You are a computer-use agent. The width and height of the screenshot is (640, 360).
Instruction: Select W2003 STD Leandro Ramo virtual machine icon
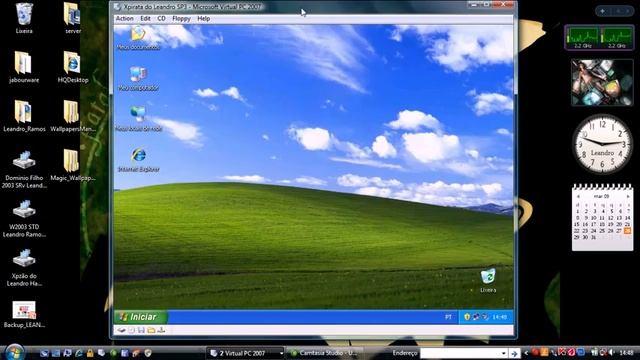click(24, 218)
